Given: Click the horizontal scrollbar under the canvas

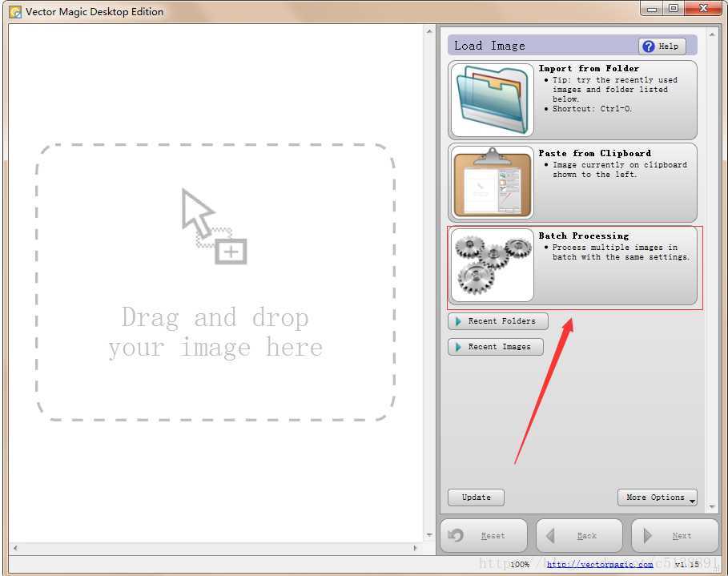Looking at the screenshot, I should click(215, 548).
